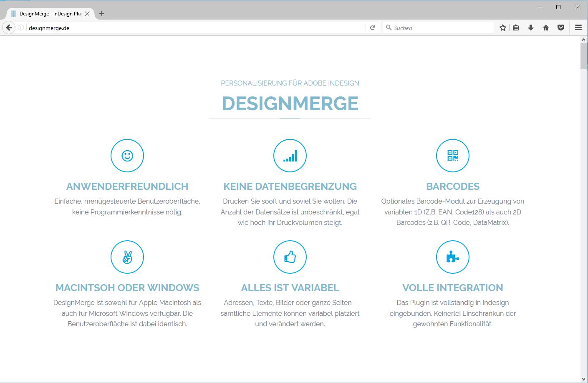Click the site info icon beside designmerge.de
588x383 pixels.
20,28
